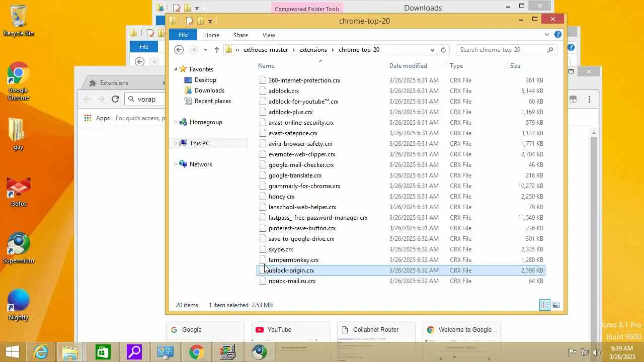Open the File tab
This screenshot has width=644, height=362.
(x=183, y=35)
